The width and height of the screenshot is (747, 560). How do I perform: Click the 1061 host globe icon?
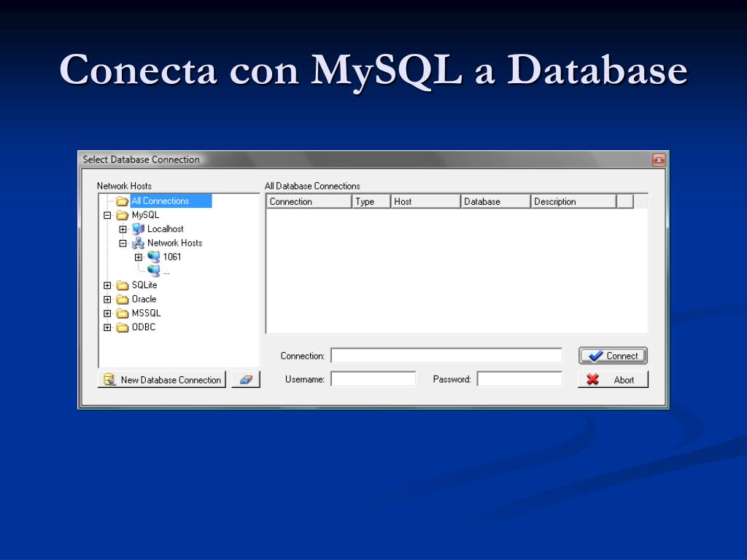click(153, 257)
